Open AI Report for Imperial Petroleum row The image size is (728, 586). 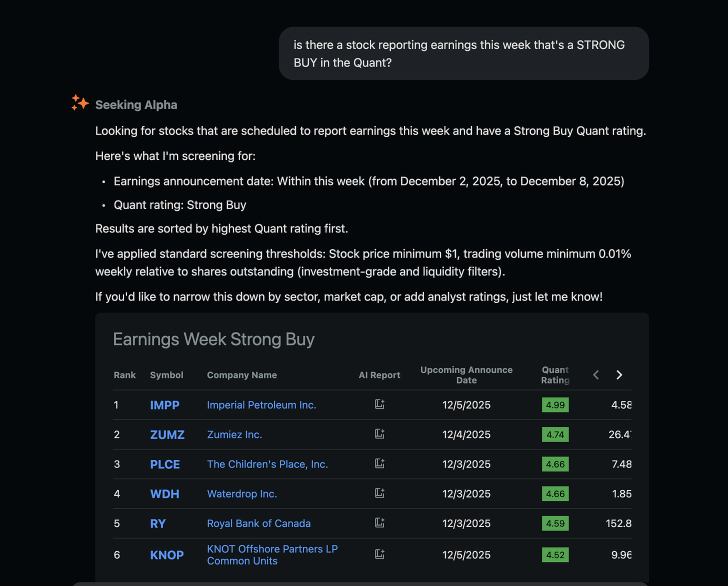click(379, 404)
